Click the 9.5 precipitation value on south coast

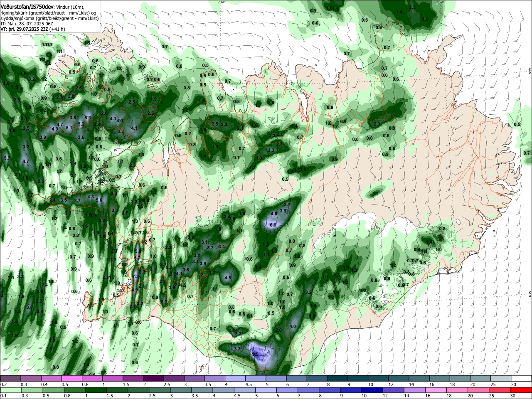(x=255, y=354)
